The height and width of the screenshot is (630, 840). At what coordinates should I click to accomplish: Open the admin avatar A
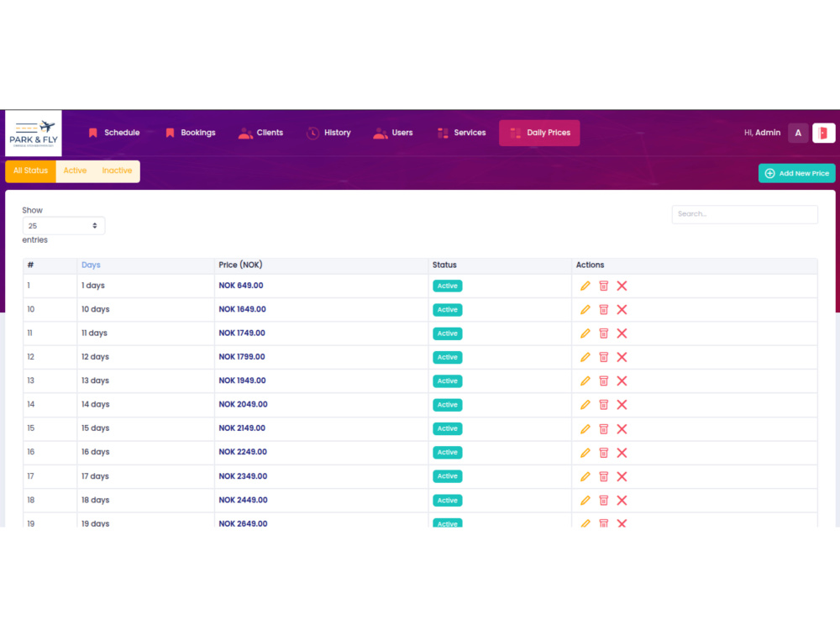point(798,133)
